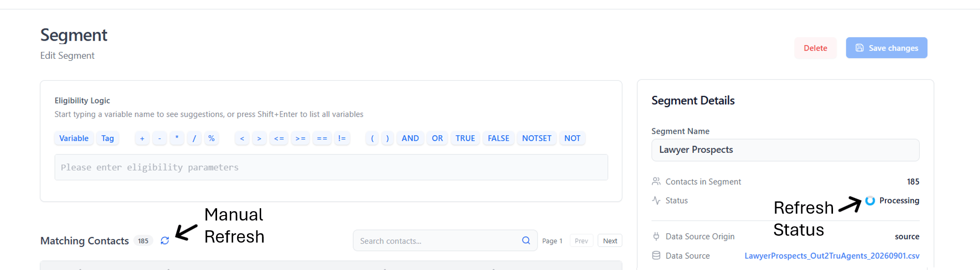
Task: Insert the greater-than operator
Action: click(x=259, y=138)
